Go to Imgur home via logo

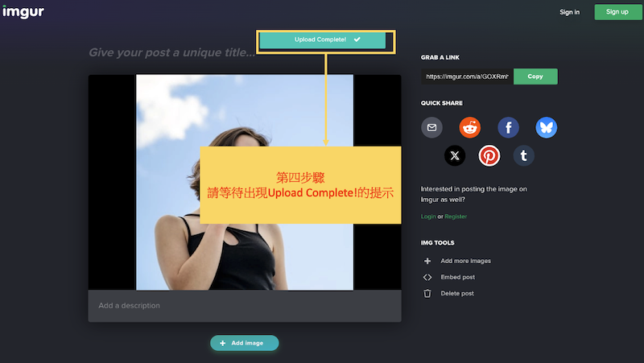coord(23,12)
